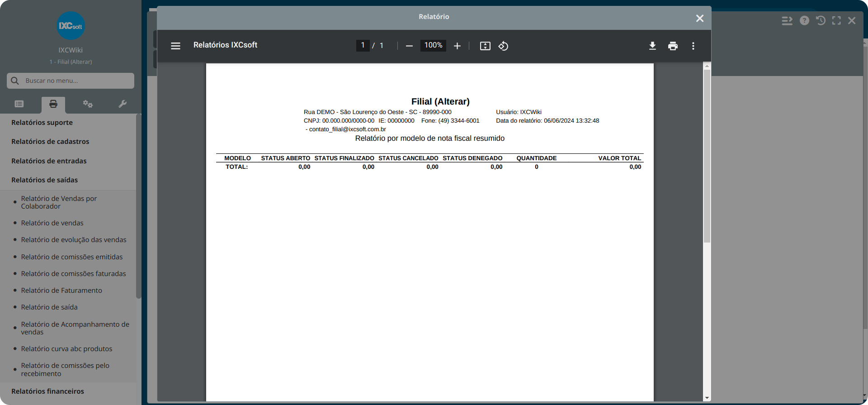Click the MODELO column header
868x405 pixels.
click(x=237, y=158)
